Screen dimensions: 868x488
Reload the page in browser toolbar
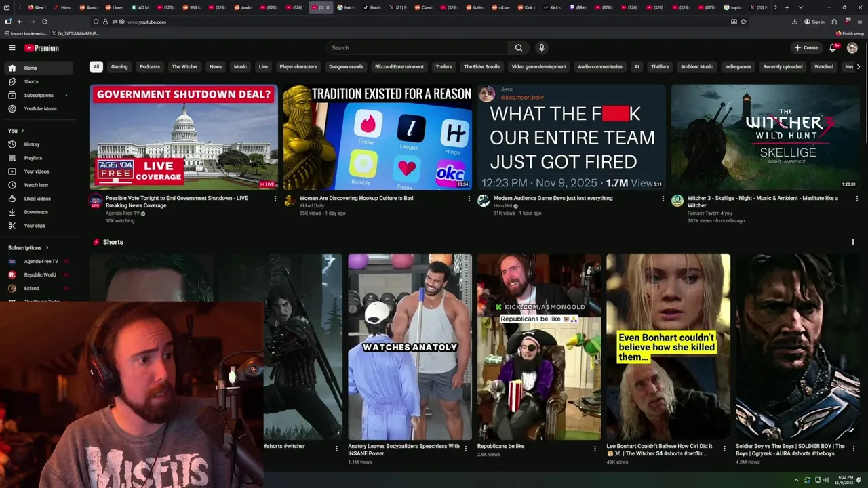[45, 22]
